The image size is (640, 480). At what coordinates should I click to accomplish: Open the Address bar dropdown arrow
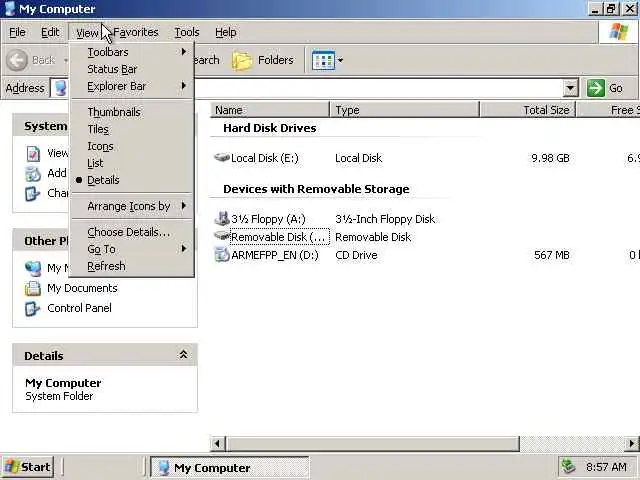point(570,88)
